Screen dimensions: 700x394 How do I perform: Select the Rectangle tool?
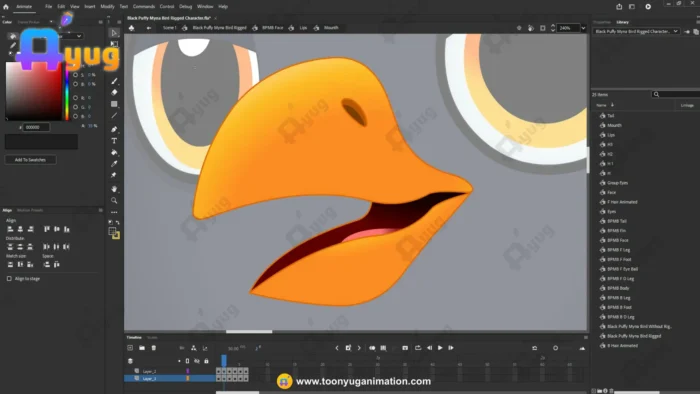click(x=114, y=104)
